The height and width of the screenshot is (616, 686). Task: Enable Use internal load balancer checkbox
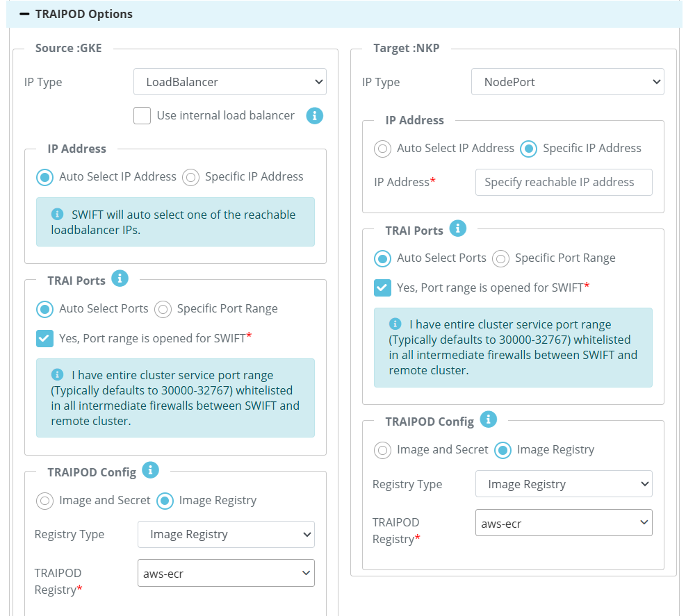pyautogui.click(x=142, y=116)
